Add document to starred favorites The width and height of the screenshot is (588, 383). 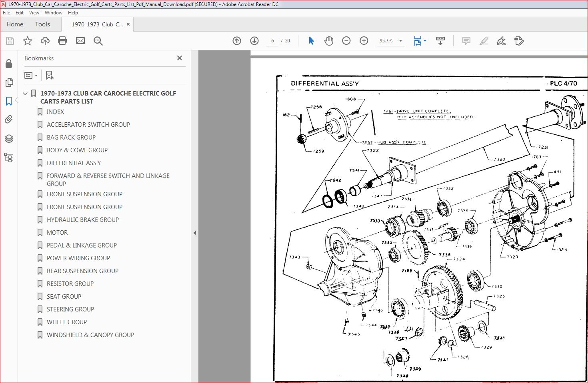(x=28, y=41)
